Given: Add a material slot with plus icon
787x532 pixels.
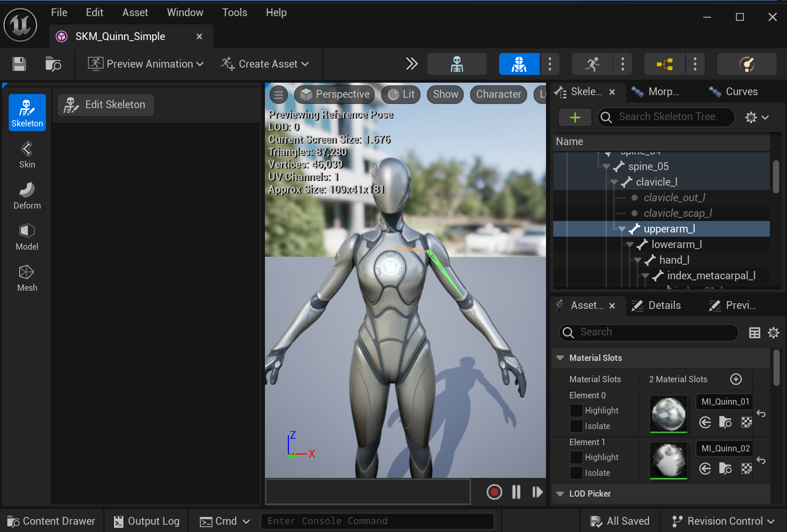Looking at the screenshot, I should click(735, 379).
